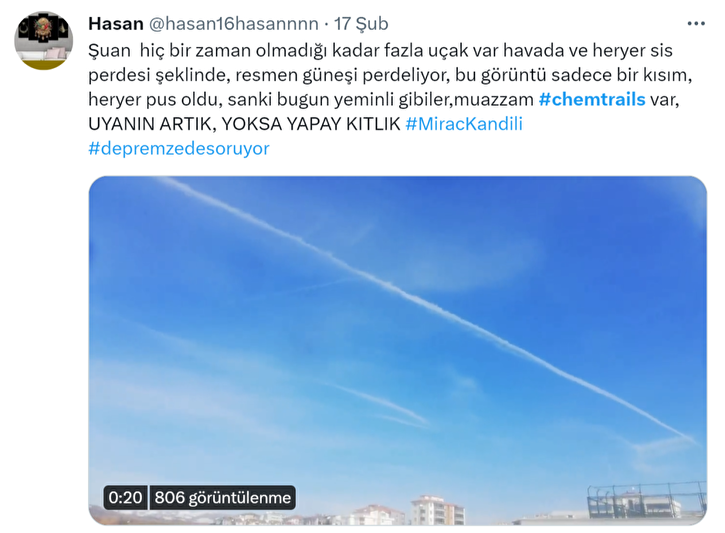Click the 806 görüntülenme view count badge
This screenshot has width=725, height=533.
(x=222, y=497)
